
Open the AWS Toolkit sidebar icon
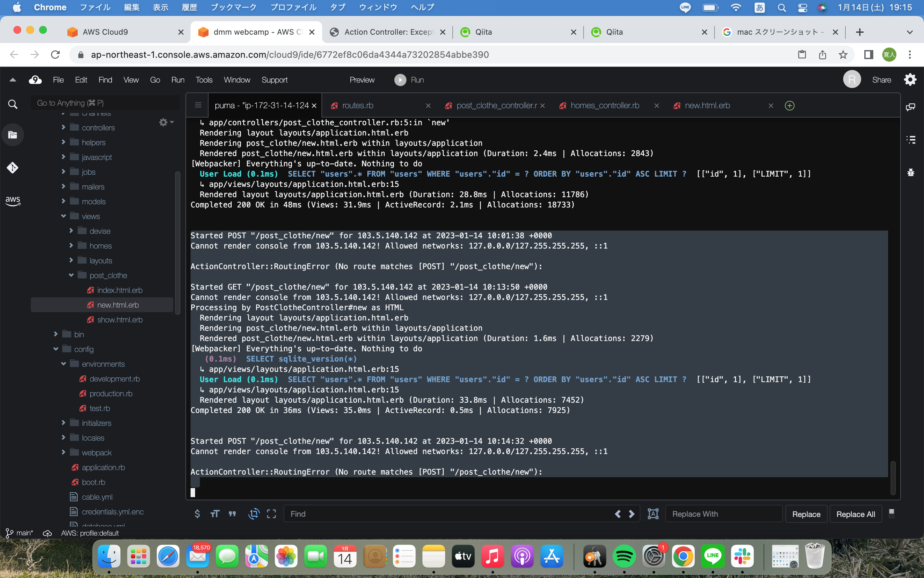click(13, 201)
